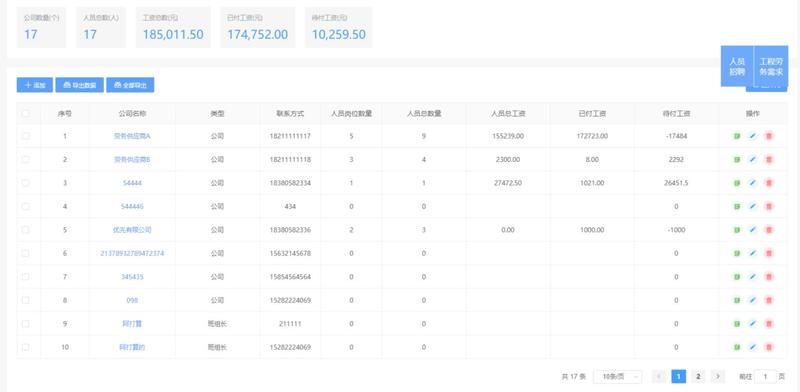
Task: Delete the 优先有限公司 row via trash icon
Action: [x=769, y=230]
